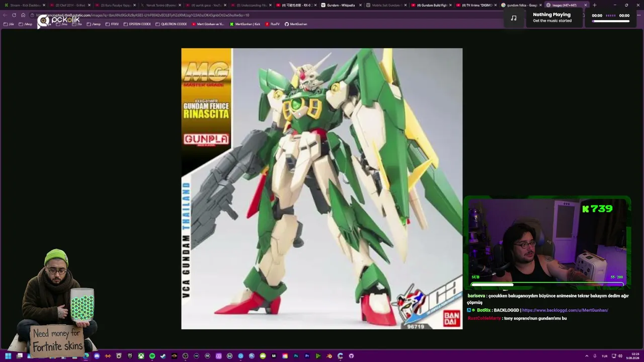Close the images (447×447) tab
The image size is (644, 362).
pos(585,5)
